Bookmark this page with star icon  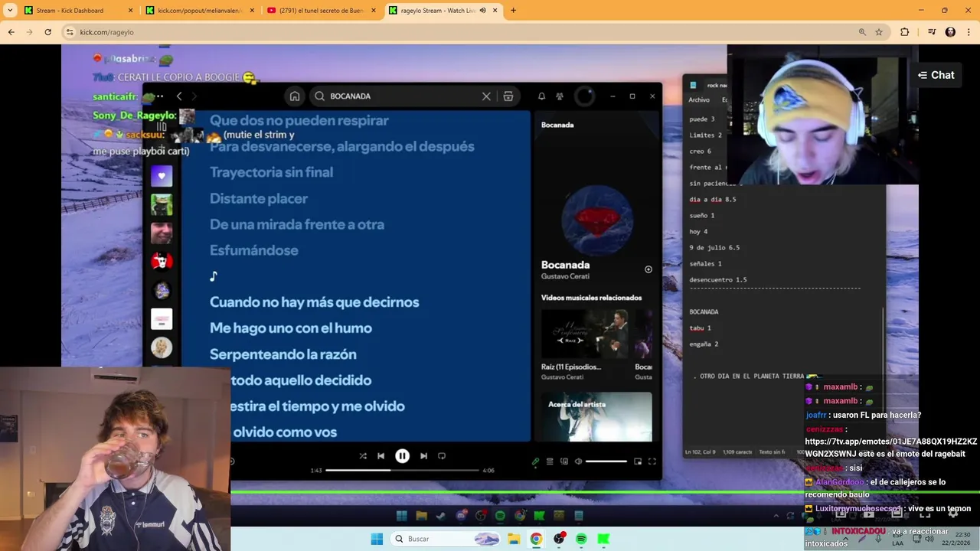click(879, 32)
